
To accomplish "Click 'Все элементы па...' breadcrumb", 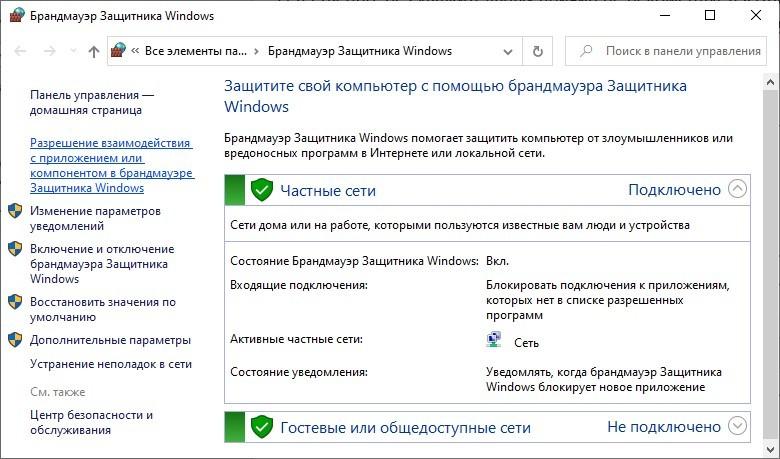I will (x=195, y=51).
